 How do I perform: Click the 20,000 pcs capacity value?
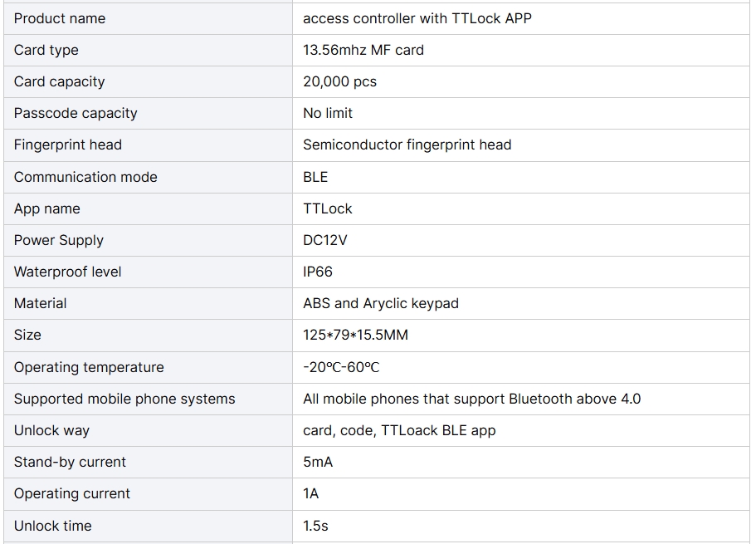tap(339, 81)
